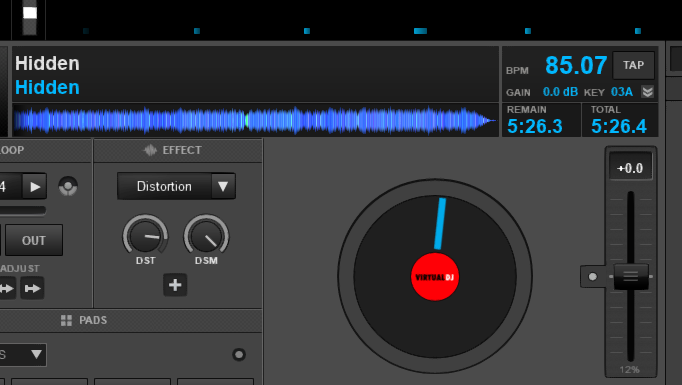The height and width of the screenshot is (385, 682).
Task: Change the 12% pitch range
Action: [629, 370]
